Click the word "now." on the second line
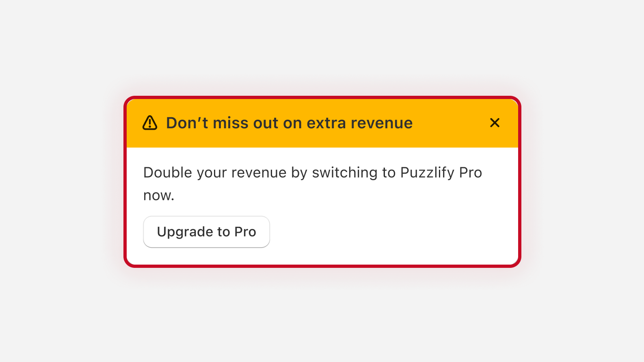 159,196
